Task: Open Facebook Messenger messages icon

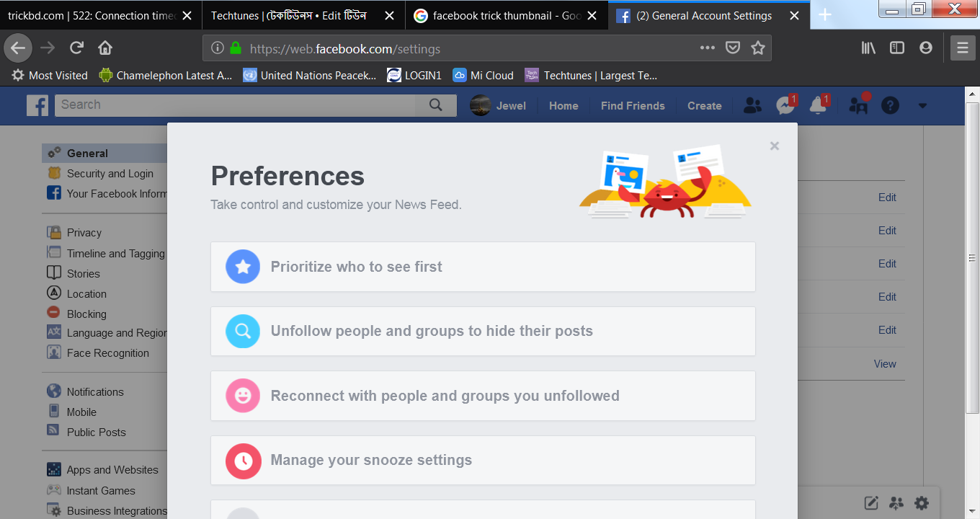Action: (785, 106)
